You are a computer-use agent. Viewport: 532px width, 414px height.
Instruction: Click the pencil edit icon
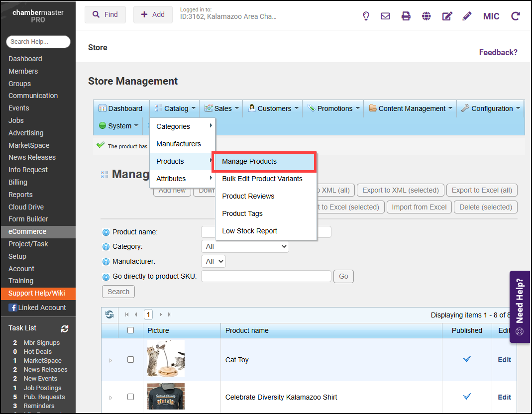coord(467,16)
